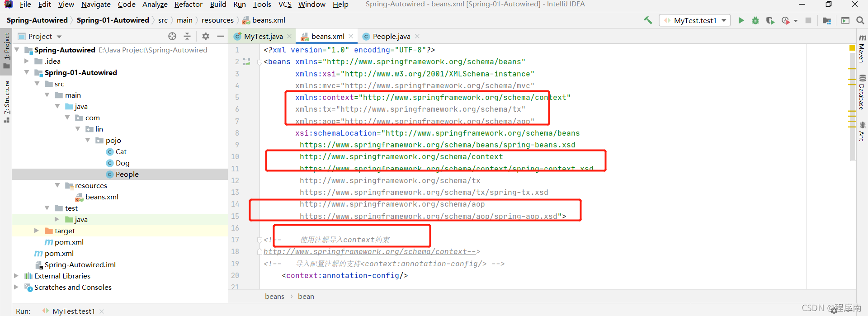
Task: Fold the beans tag on line 2
Action: click(259, 62)
